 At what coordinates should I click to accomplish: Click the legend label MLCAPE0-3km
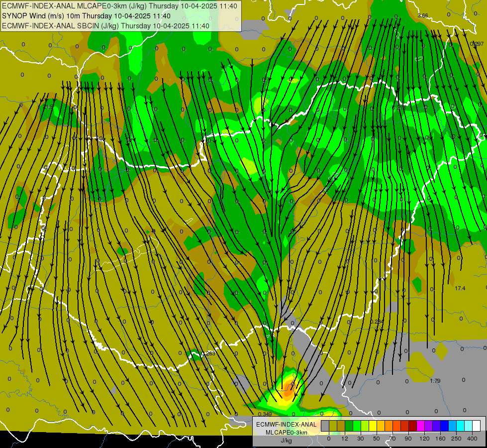(x=286, y=433)
